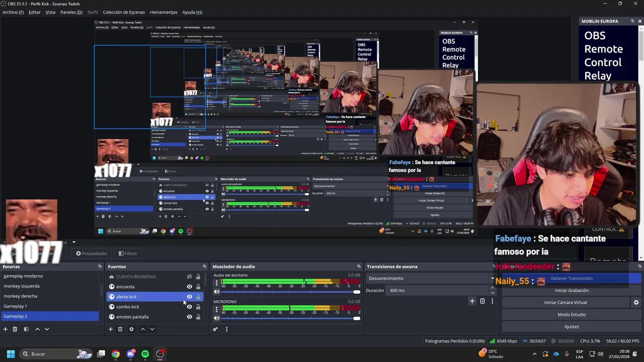Open the Editar menu
The width and height of the screenshot is (644, 362).
point(35,12)
